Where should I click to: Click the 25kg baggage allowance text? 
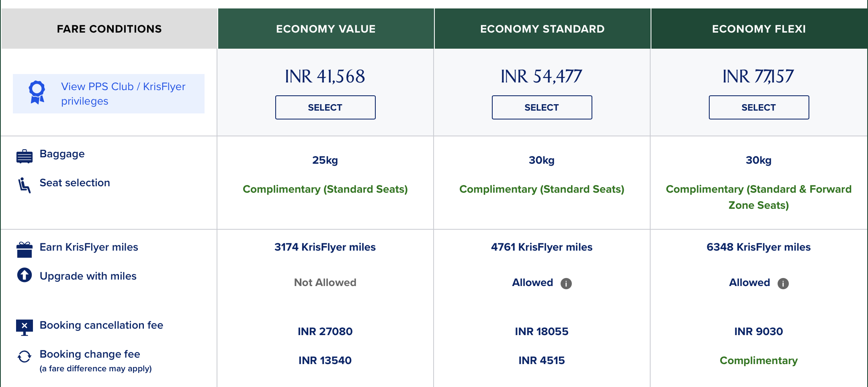point(325,160)
